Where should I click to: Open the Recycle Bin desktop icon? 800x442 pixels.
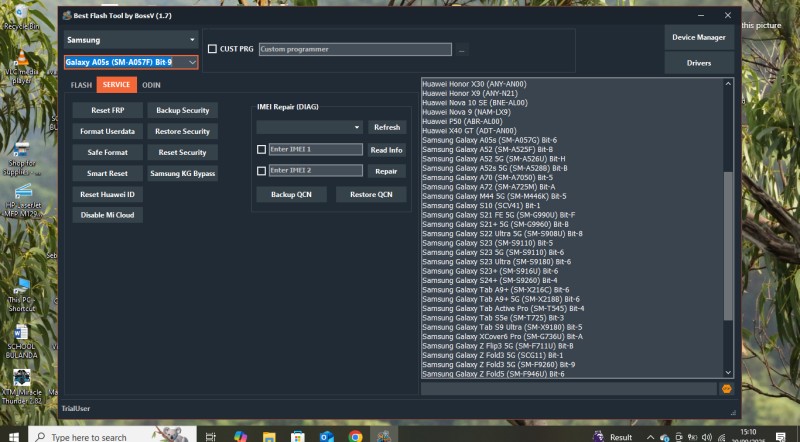[21, 18]
